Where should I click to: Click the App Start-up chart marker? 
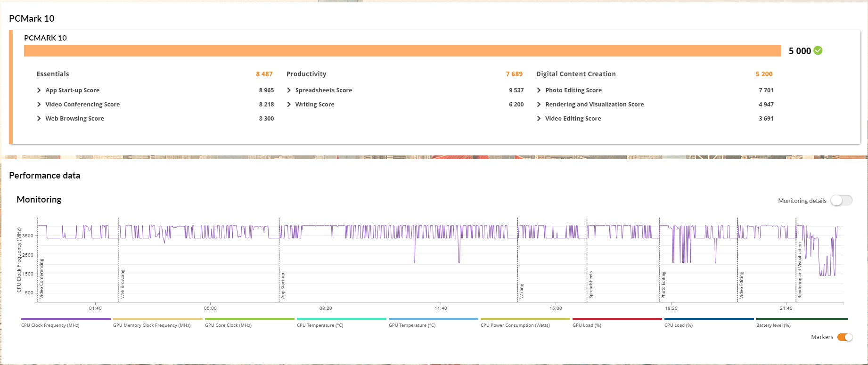tap(283, 285)
